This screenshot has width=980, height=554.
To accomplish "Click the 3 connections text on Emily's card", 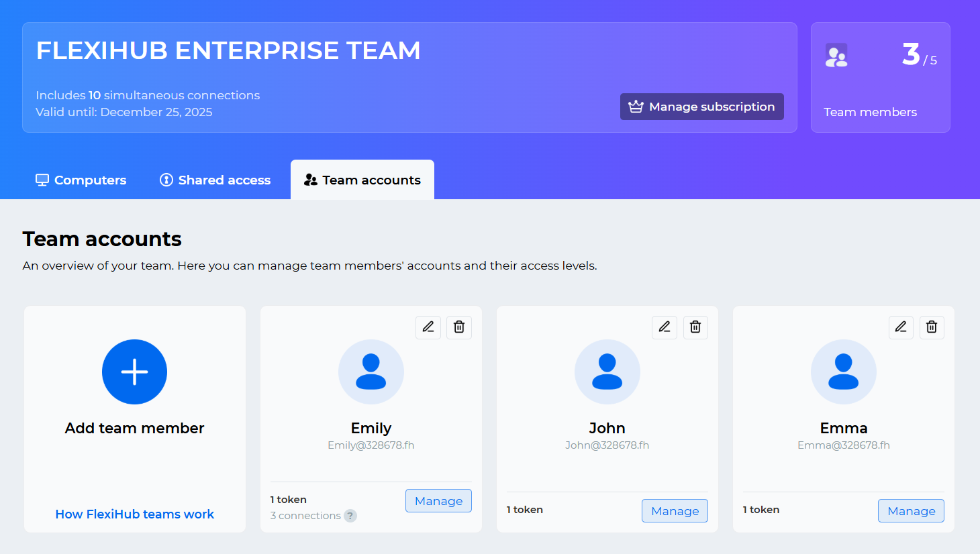I will [x=305, y=516].
